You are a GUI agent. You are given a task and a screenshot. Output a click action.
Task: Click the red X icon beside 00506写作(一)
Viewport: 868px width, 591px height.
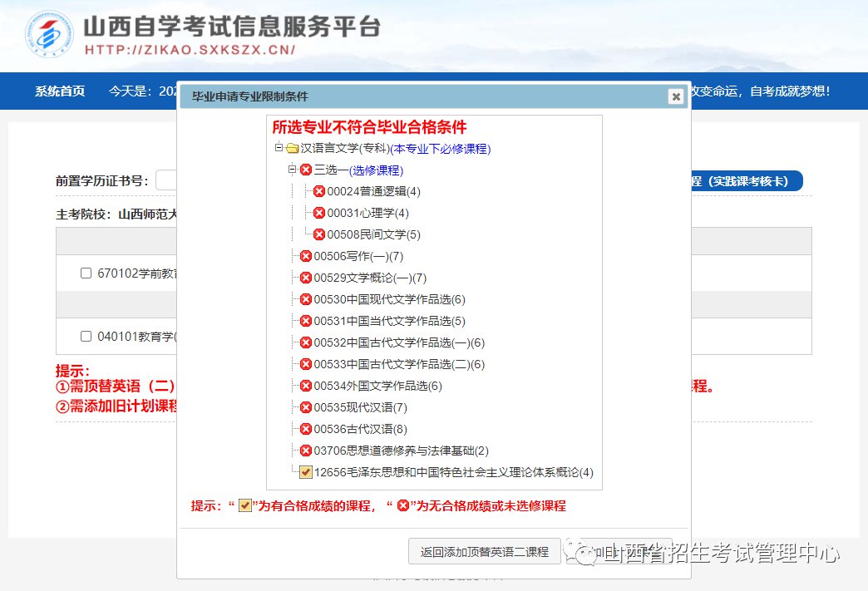click(x=306, y=256)
